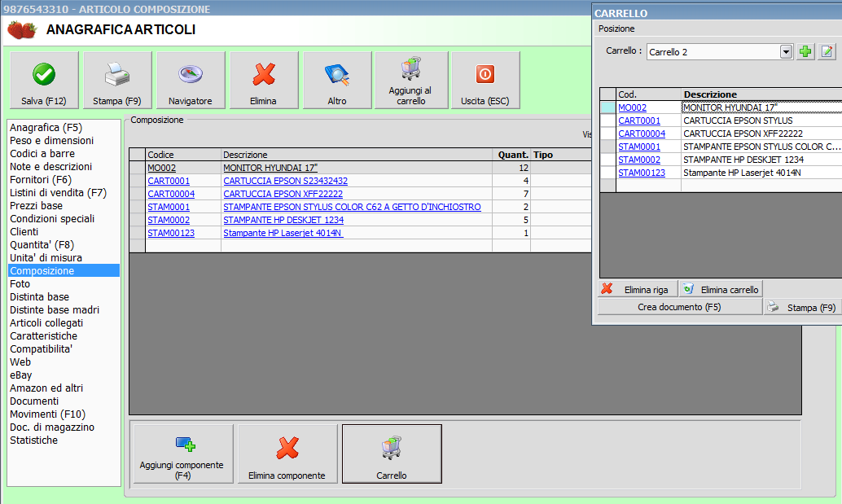842x504 pixels.
Task: Select Distinta base in sidebar
Action: point(39,297)
